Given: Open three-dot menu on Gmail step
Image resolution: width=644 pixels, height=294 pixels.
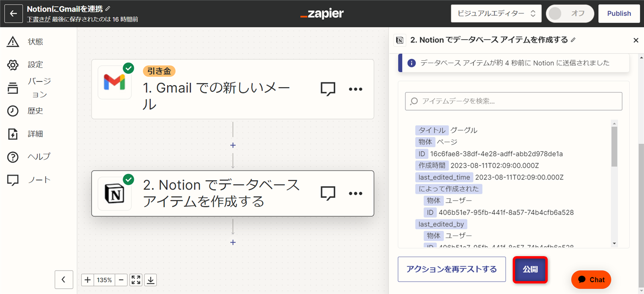Looking at the screenshot, I should (x=356, y=89).
